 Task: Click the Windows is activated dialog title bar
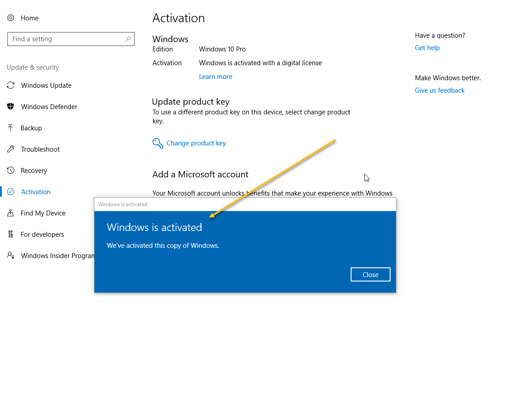click(x=245, y=204)
